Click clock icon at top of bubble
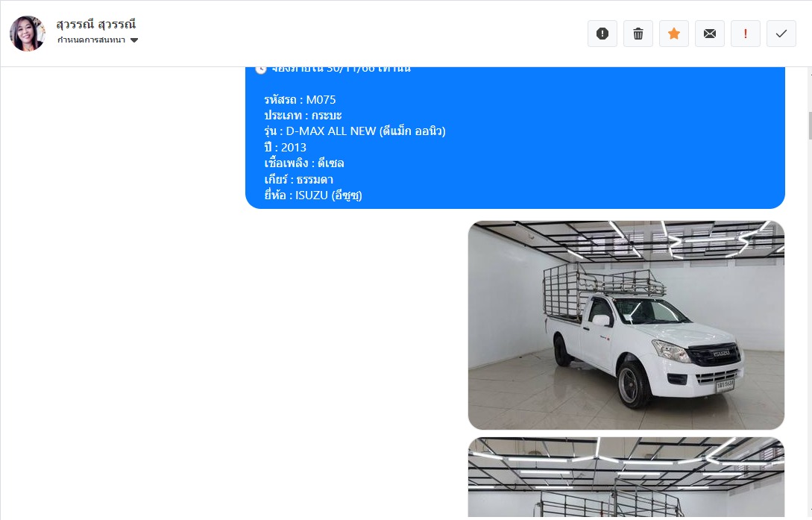812x520 pixels. (x=261, y=69)
